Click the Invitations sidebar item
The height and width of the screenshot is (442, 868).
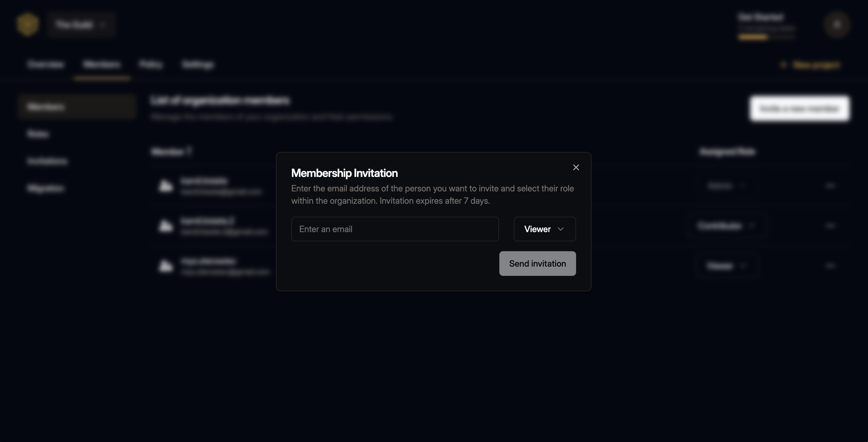pyautogui.click(x=47, y=161)
